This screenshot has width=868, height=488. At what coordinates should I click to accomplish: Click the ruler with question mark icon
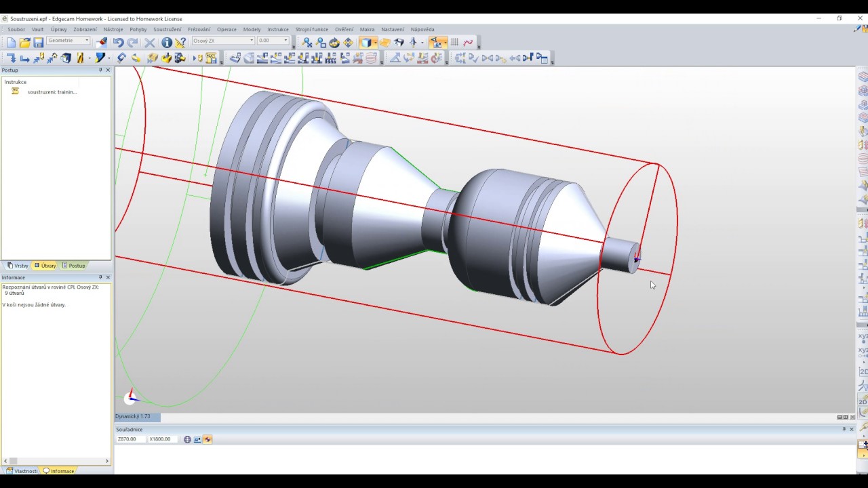point(180,42)
